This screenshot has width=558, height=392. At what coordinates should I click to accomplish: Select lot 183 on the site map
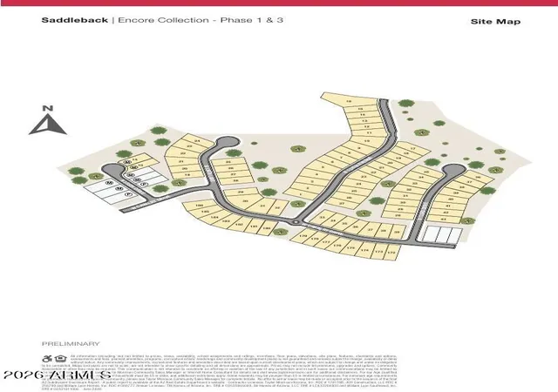coord(226,221)
